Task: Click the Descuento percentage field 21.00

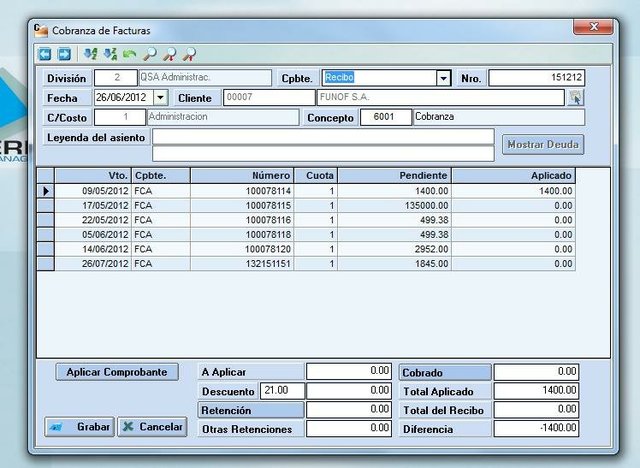Action: (x=282, y=390)
